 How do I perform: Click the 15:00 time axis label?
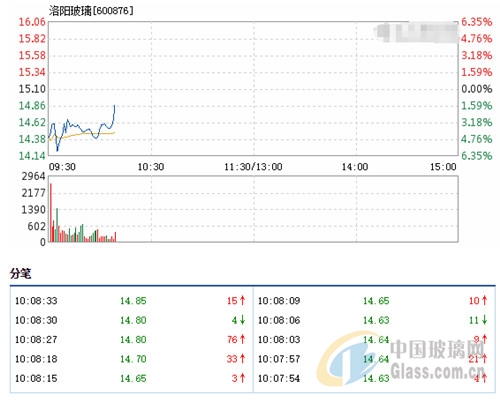[443, 167]
